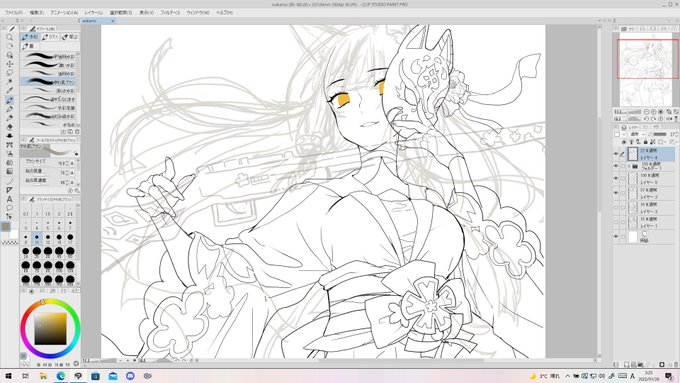This screenshot has width=680, height=383.
Task: Adjust 絵の具量 value stepper
Action: pyautogui.click(x=67, y=173)
